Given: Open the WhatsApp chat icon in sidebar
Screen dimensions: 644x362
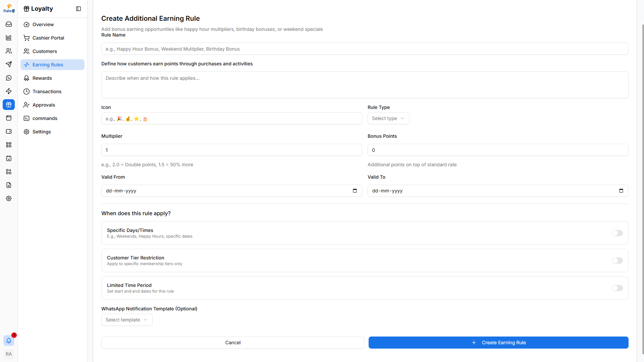Looking at the screenshot, I should tap(9, 78).
